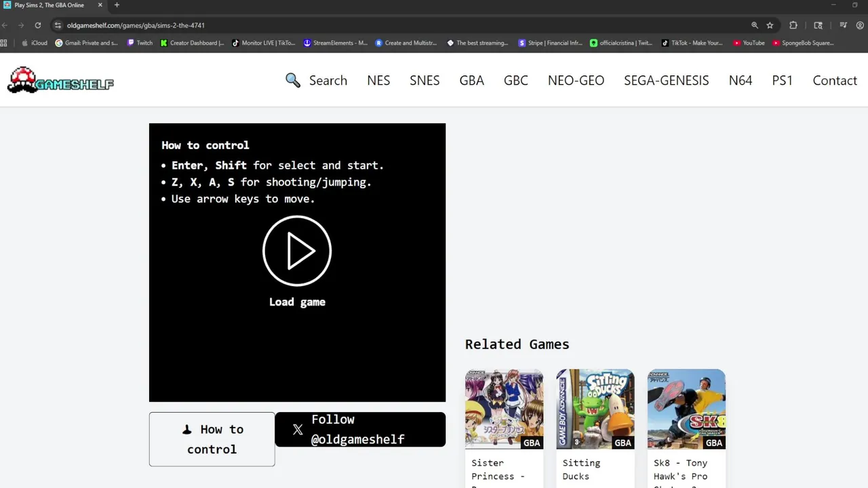Screen dimensions: 868x488
Task: Click the Sitting Ducks title link
Action: click(581, 469)
